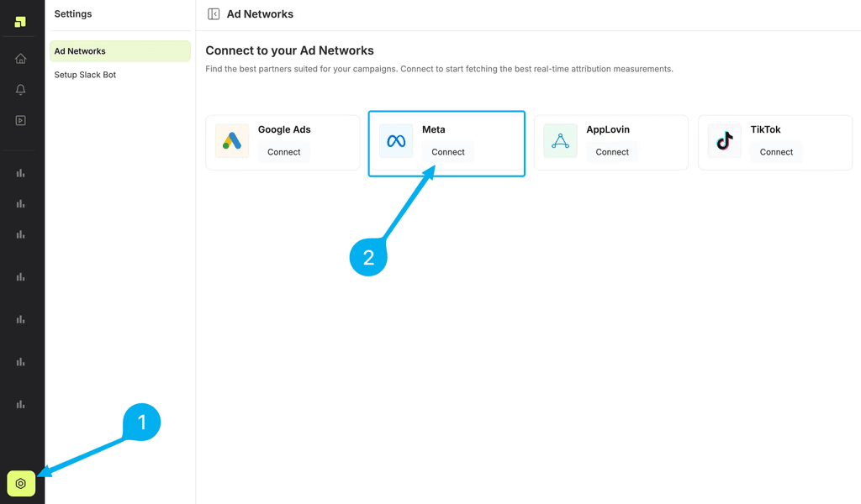This screenshot has height=504, width=861.
Task: Click the TikTok logo icon
Action: (724, 141)
